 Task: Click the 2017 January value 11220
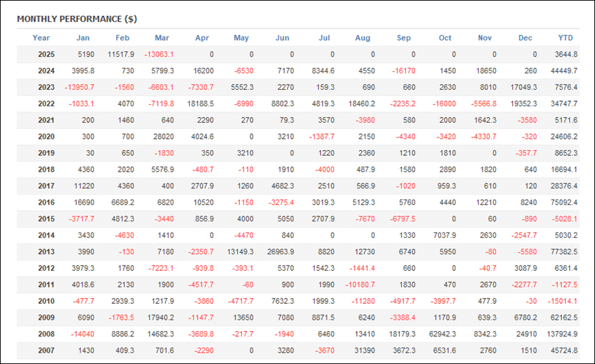point(84,186)
